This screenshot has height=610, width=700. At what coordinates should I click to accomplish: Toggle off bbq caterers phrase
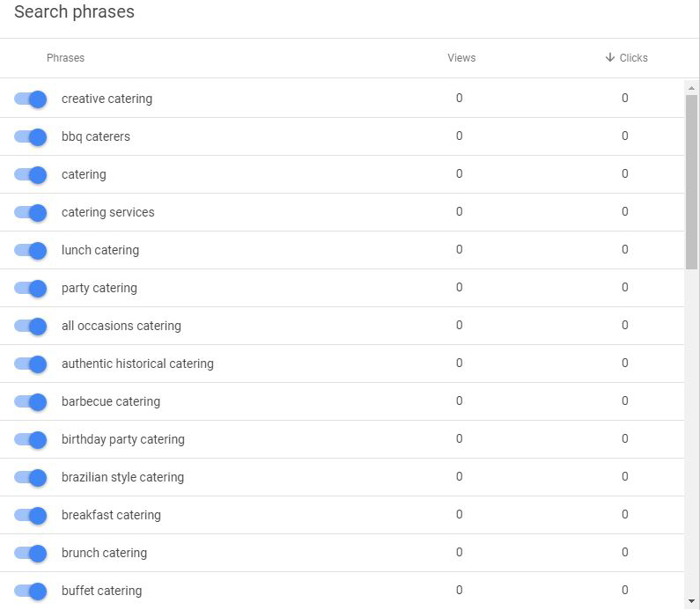[x=31, y=136]
